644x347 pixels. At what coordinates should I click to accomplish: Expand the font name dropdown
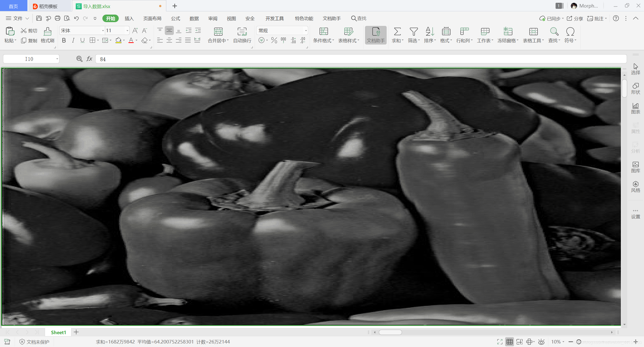pos(103,31)
